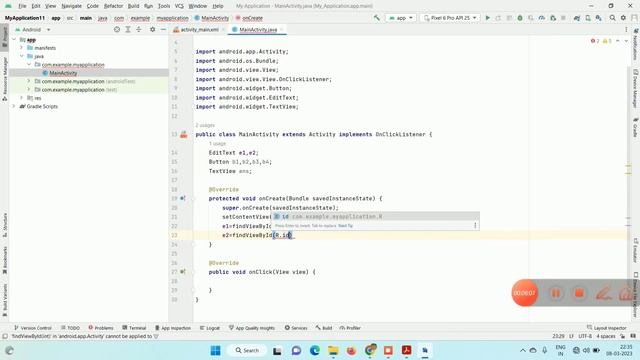This screenshot has height=360, width=640.
Task: Click the taskbar Search box
Action: (x=247, y=350)
